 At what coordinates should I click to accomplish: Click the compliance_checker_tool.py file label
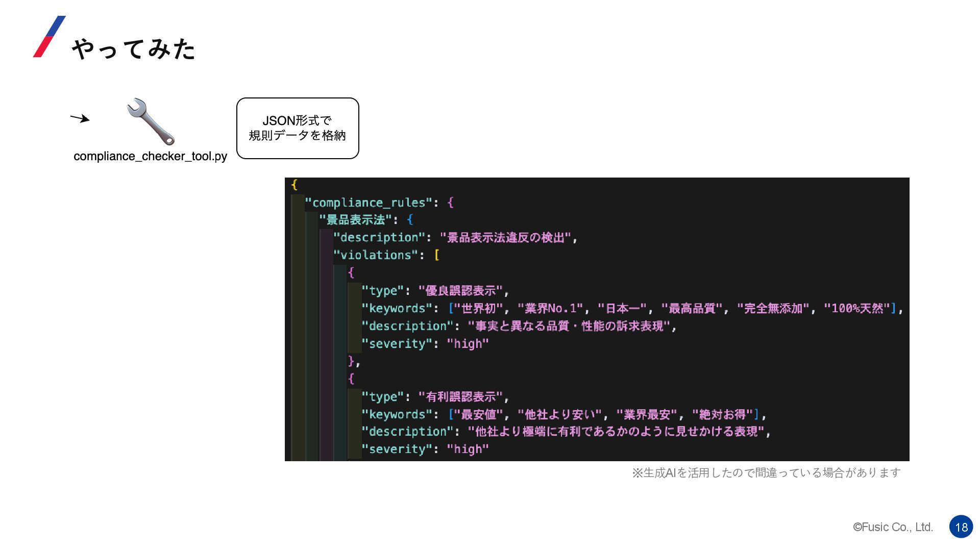pos(150,156)
